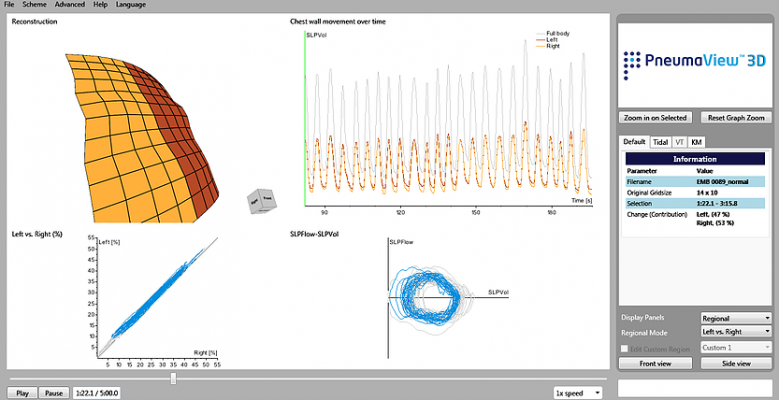
Task: Open the Scheme menu
Action: (34, 5)
